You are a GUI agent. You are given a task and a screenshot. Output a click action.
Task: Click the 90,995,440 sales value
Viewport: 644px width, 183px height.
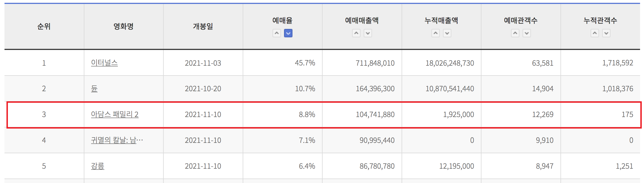377,140
